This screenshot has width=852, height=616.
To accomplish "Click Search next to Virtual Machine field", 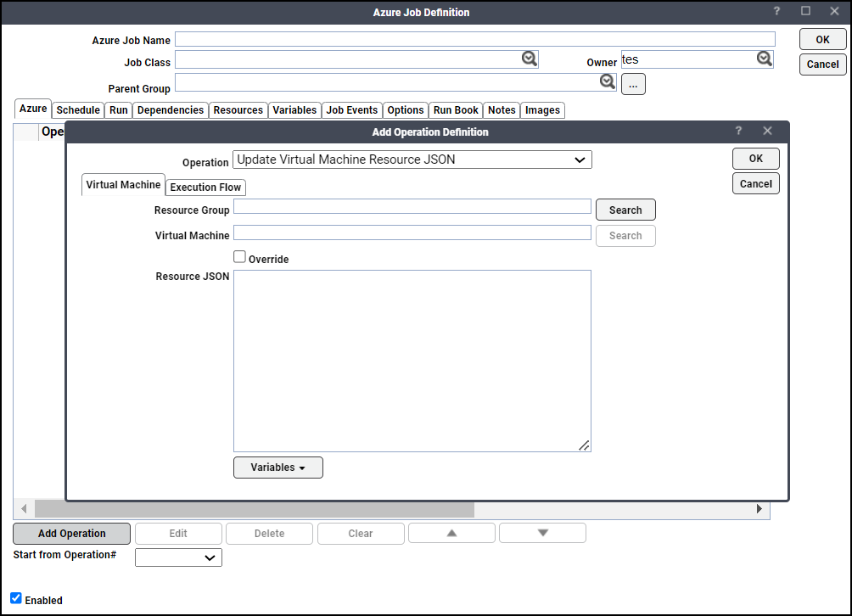I will coord(625,236).
